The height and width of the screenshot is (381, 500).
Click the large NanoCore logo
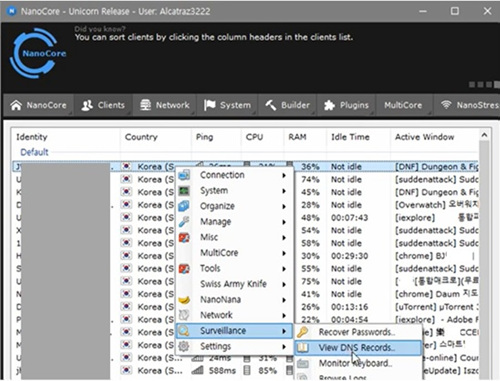(x=38, y=53)
